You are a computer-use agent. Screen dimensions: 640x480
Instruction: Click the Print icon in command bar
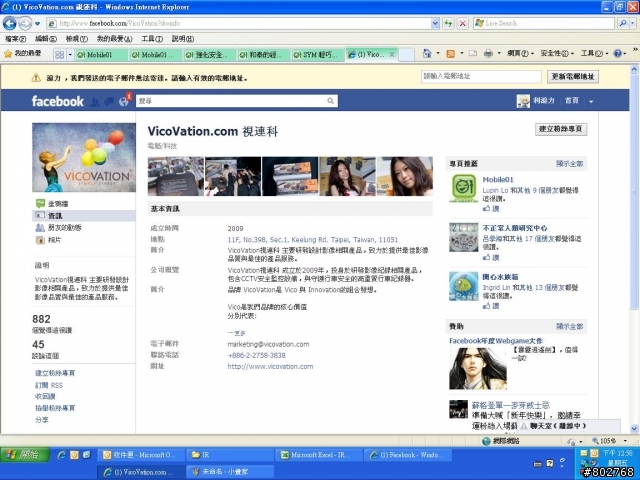click(488, 53)
